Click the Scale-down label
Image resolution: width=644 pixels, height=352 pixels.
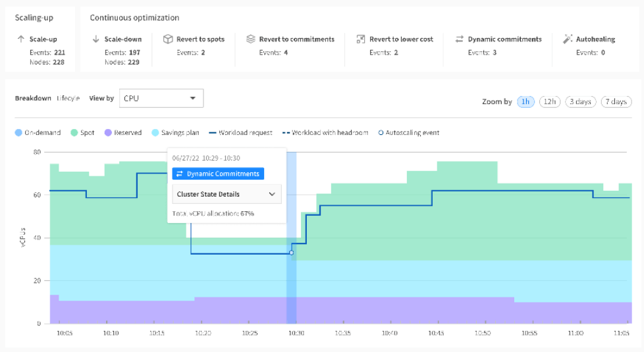pyautogui.click(x=122, y=39)
